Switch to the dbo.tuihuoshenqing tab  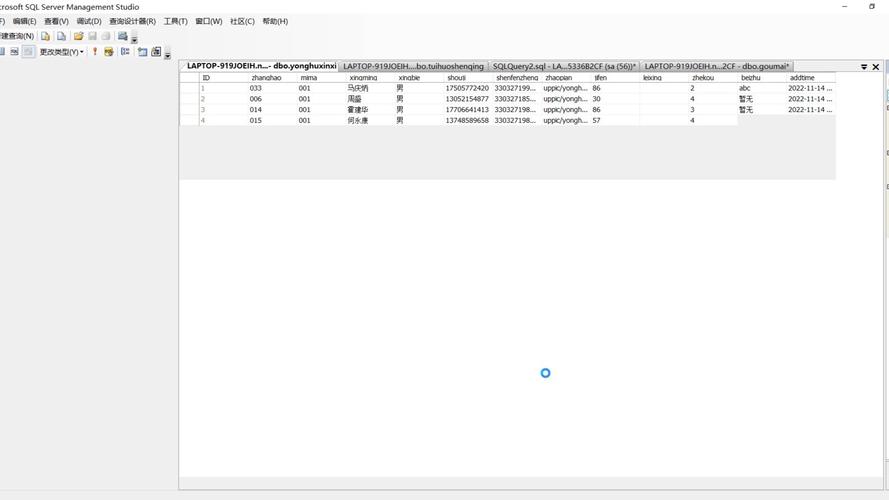pos(413,66)
